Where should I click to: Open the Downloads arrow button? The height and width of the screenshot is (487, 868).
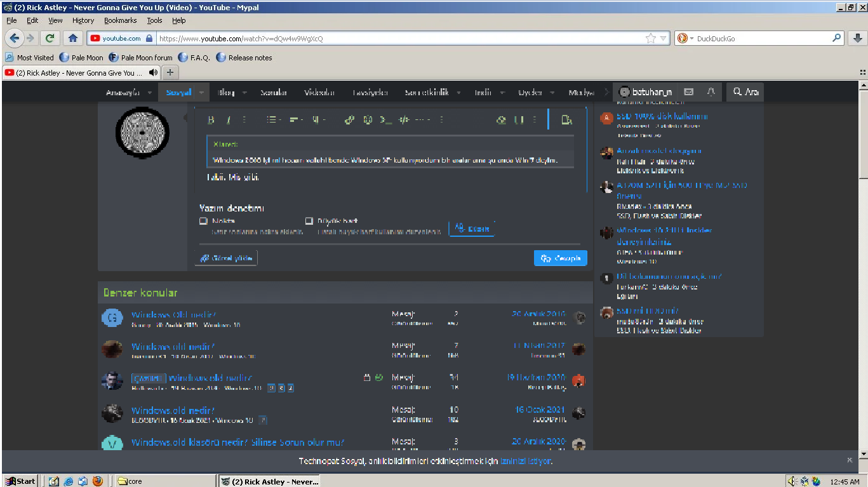click(x=857, y=38)
